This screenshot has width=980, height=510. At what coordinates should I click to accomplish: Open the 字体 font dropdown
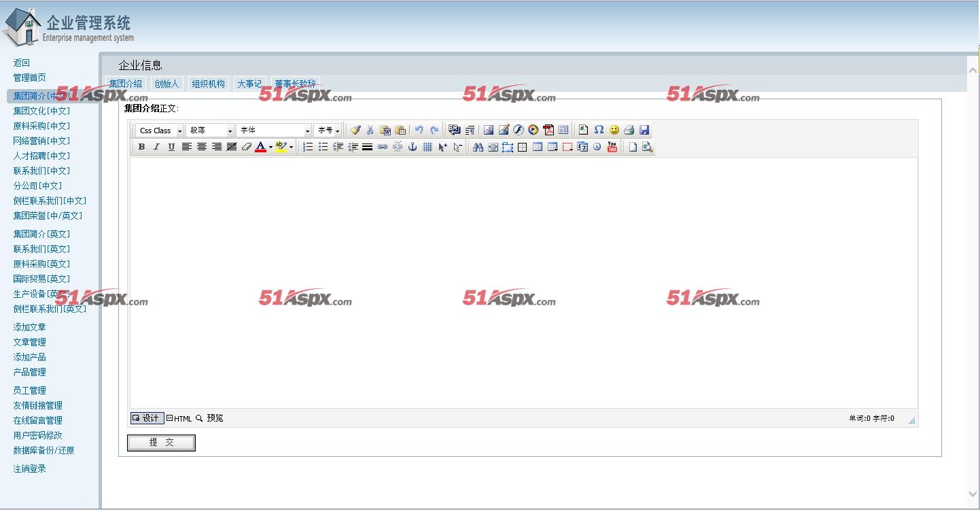pyautogui.click(x=274, y=131)
